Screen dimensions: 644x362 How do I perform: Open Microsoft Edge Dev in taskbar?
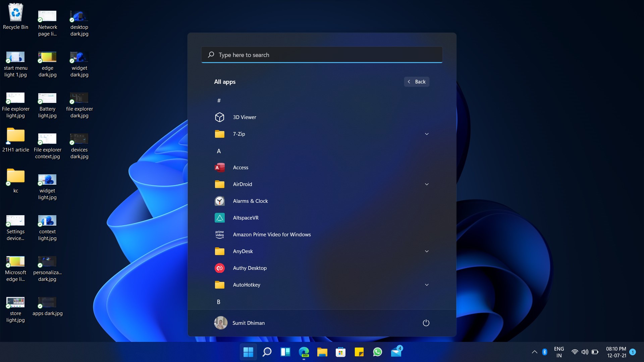coord(304,352)
